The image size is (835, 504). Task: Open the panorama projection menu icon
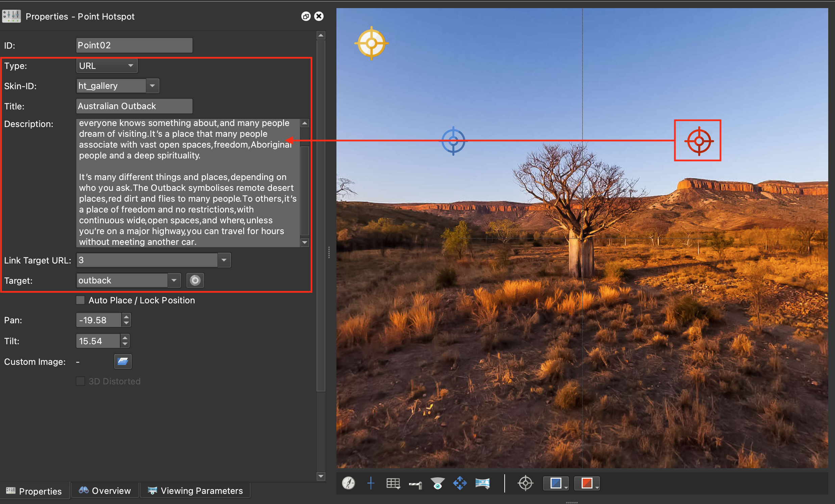482,483
